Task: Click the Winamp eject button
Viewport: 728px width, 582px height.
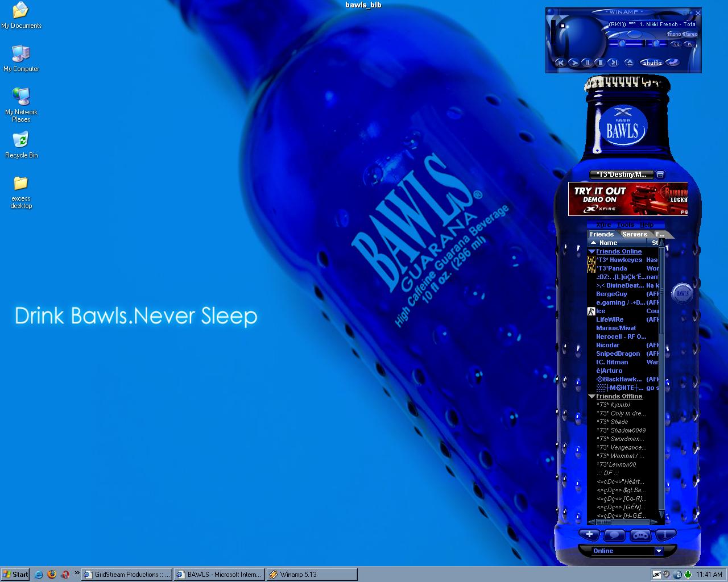Action: (629, 63)
